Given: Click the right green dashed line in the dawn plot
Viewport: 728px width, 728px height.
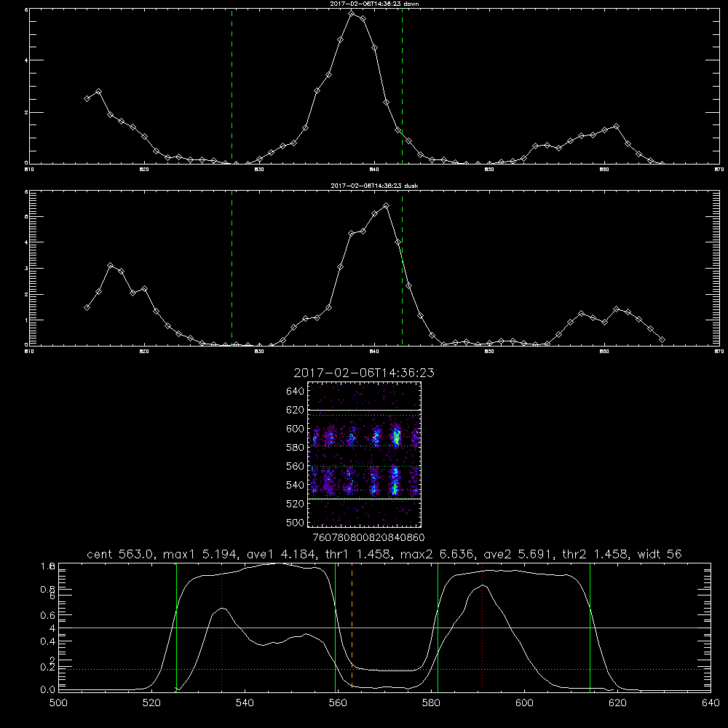Looking at the screenshot, I should (x=402, y=87).
